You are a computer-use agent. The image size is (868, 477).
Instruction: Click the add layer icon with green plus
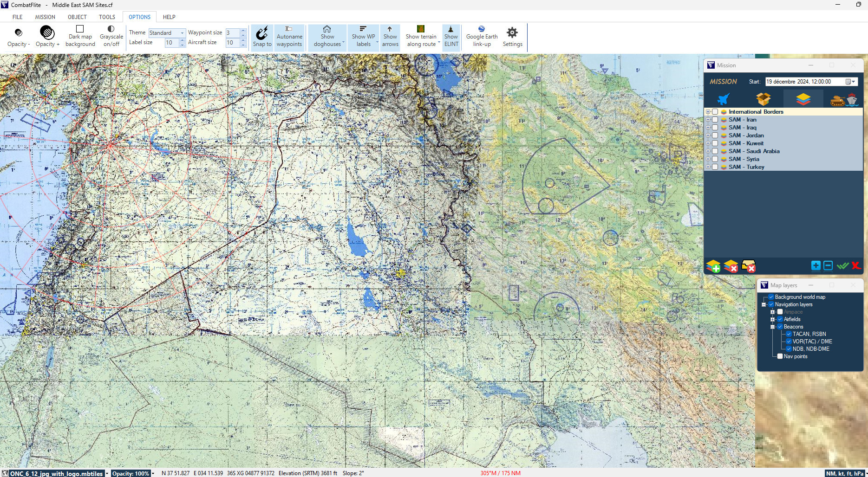(x=713, y=266)
